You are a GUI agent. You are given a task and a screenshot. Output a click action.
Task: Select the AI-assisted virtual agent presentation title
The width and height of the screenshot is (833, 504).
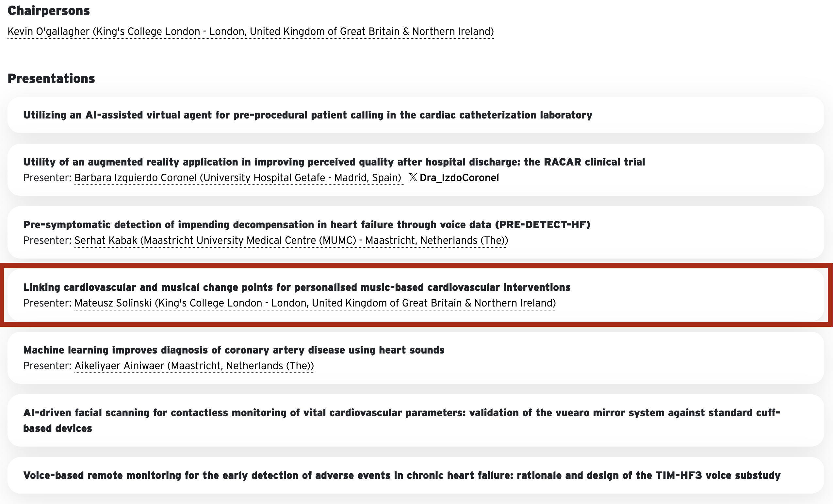308,115
